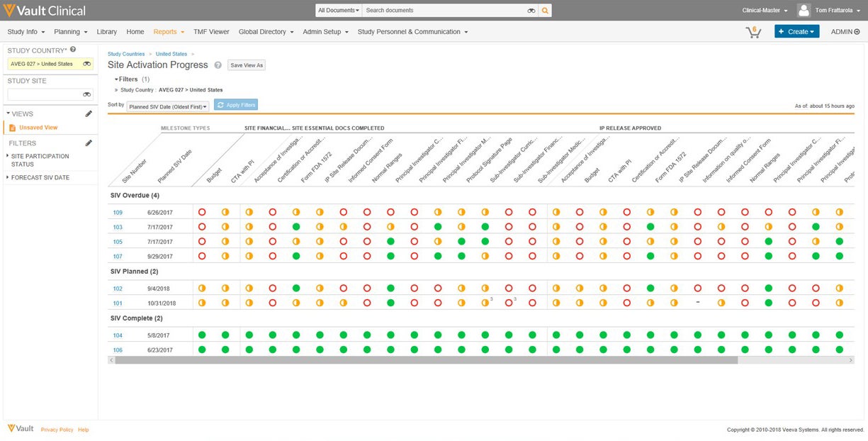The height and width of the screenshot is (441, 868).
Task: Open the shopping cart icon
Action: coord(753,32)
